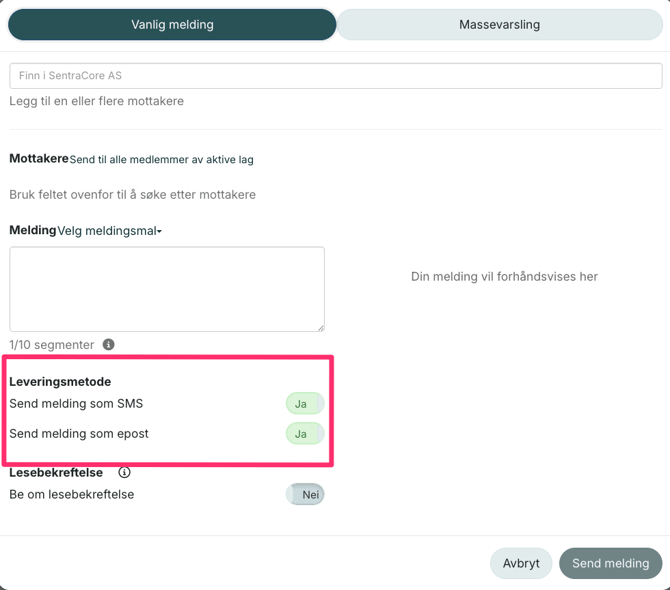
Task: Select Send til alle medlemmer av aktive lag
Action: 161,160
